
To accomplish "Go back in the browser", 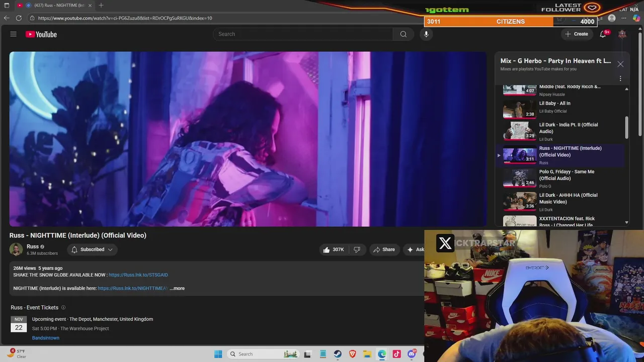I will point(7,18).
